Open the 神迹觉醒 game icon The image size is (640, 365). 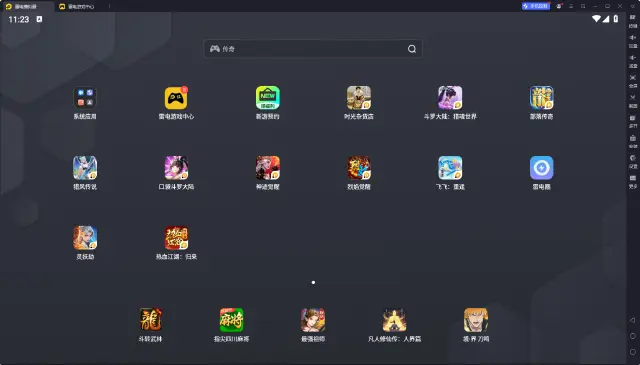(267, 168)
